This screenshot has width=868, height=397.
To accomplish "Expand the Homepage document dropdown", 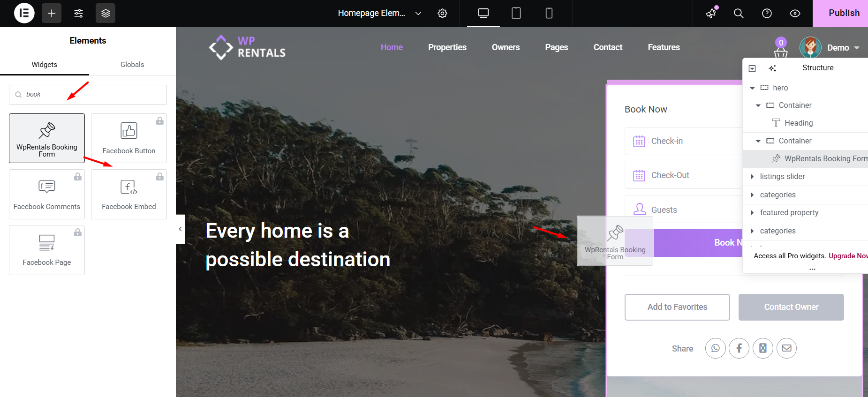I will [x=418, y=13].
